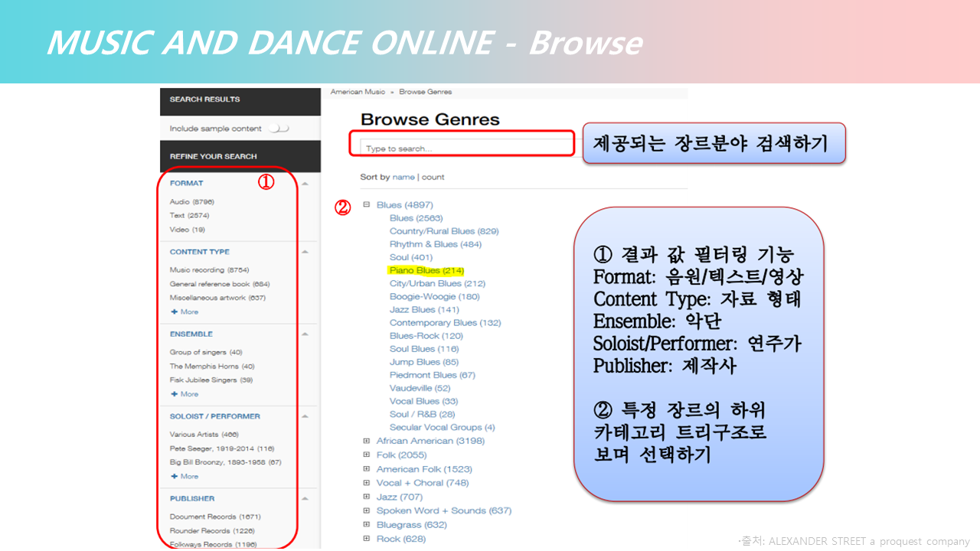Open Soul Blues subgenre
The image size is (980, 551).
pyautogui.click(x=424, y=349)
